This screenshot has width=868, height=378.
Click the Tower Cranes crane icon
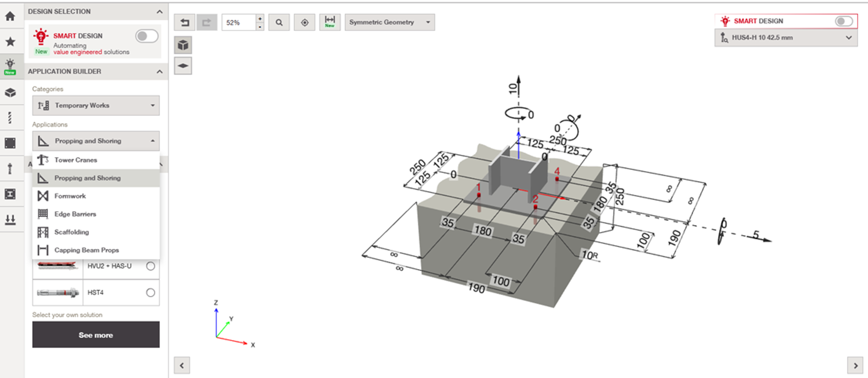tap(43, 160)
